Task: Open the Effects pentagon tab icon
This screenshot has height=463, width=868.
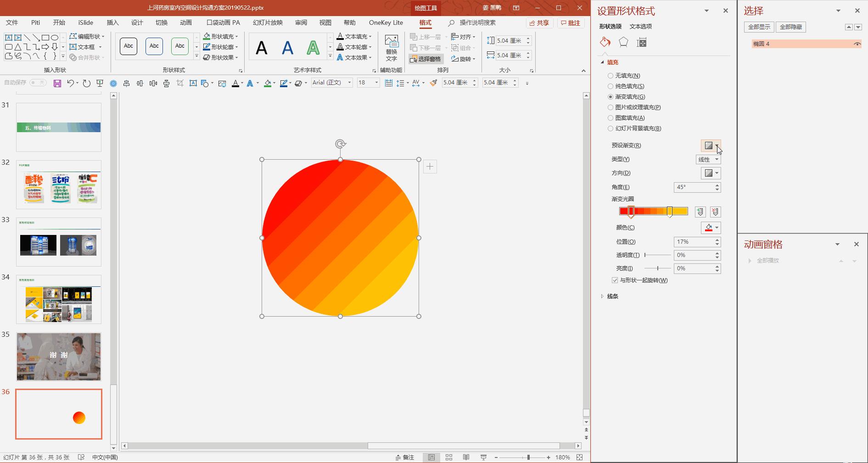Action: point(623,43)
